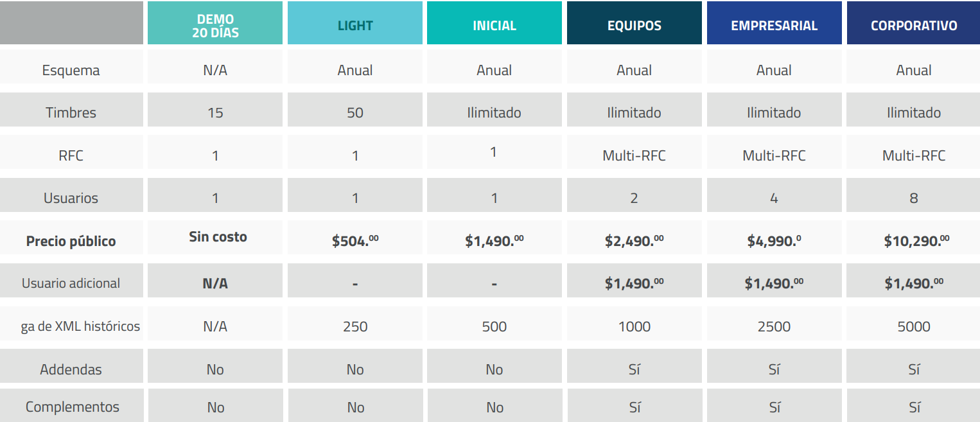Select the Addendas row label
The height and width of the screenshot is (422, 980).
(x=71, y=369)
